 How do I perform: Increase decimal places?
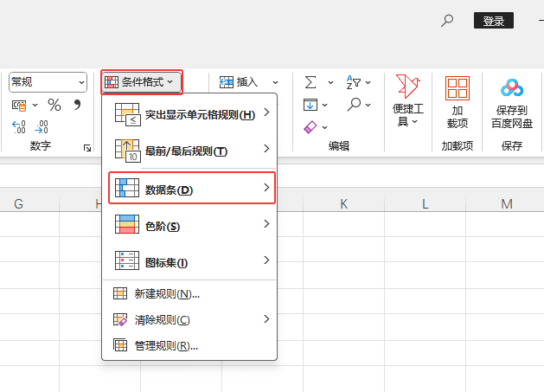point(18,126)
